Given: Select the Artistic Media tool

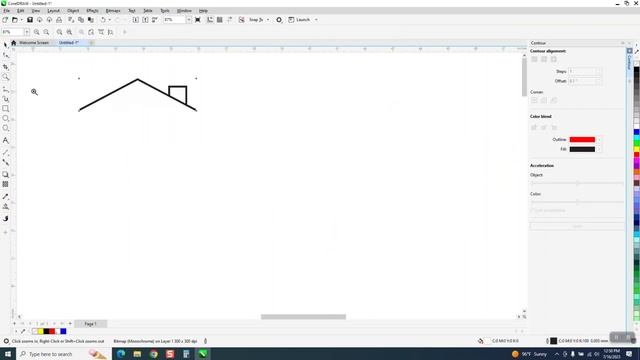Looking at the screenshot, I should [x=6, y=99].
